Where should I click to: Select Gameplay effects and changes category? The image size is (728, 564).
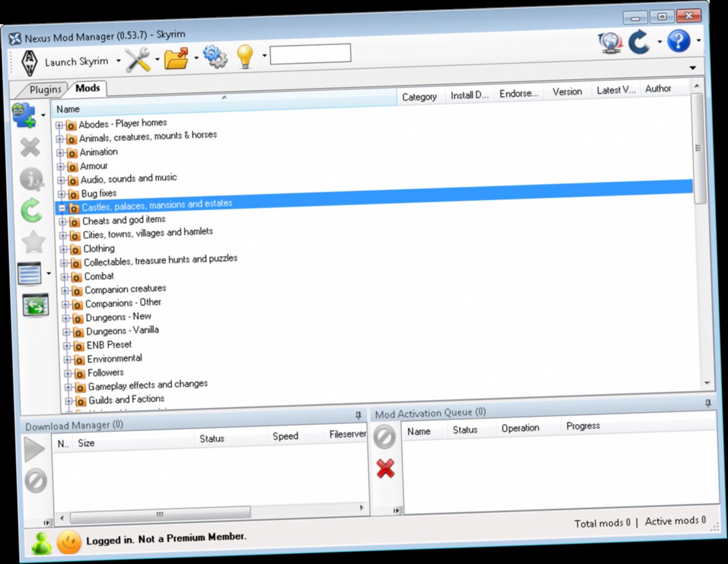(148, 385)
